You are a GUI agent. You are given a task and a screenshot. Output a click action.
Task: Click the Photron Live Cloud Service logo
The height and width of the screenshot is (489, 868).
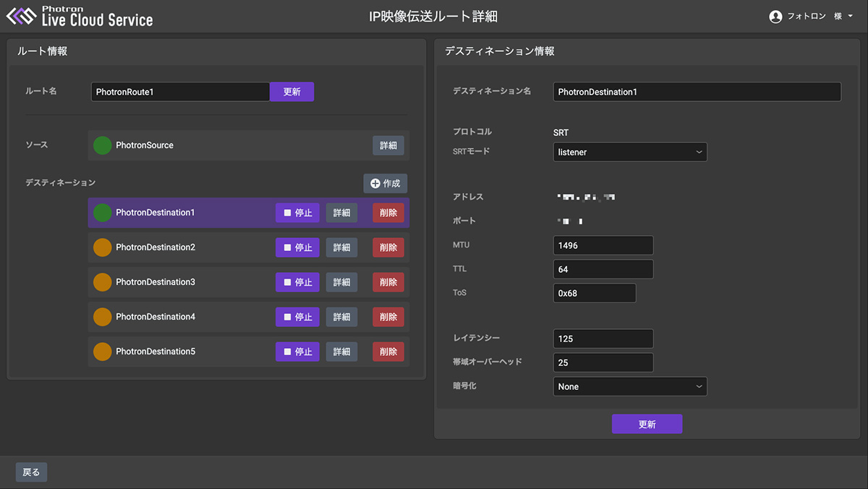[80, 16]
